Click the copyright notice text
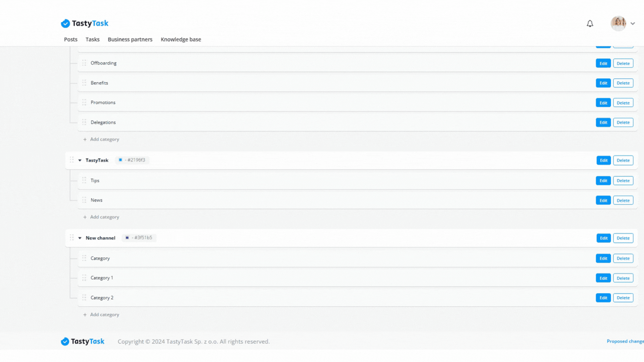 pos(194,342)
